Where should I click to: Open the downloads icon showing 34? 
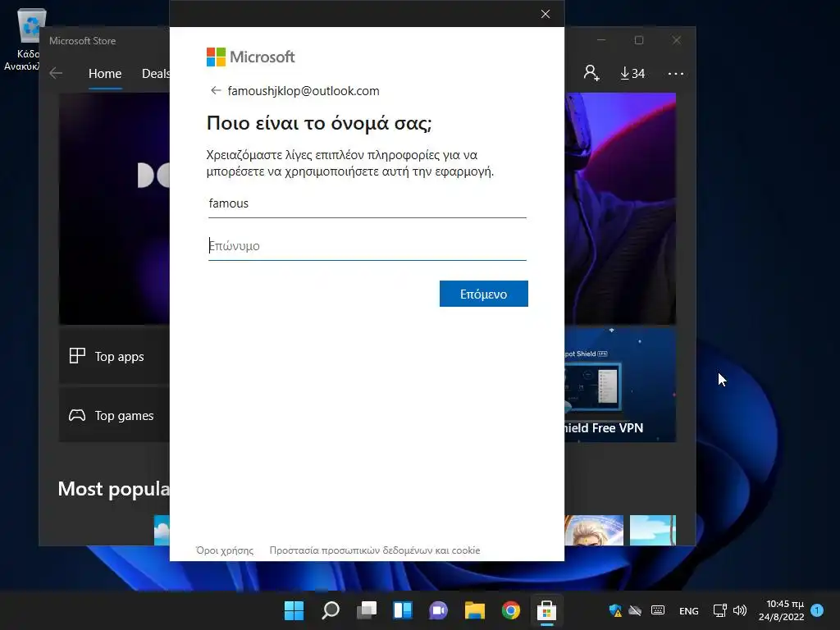[632, 73]
